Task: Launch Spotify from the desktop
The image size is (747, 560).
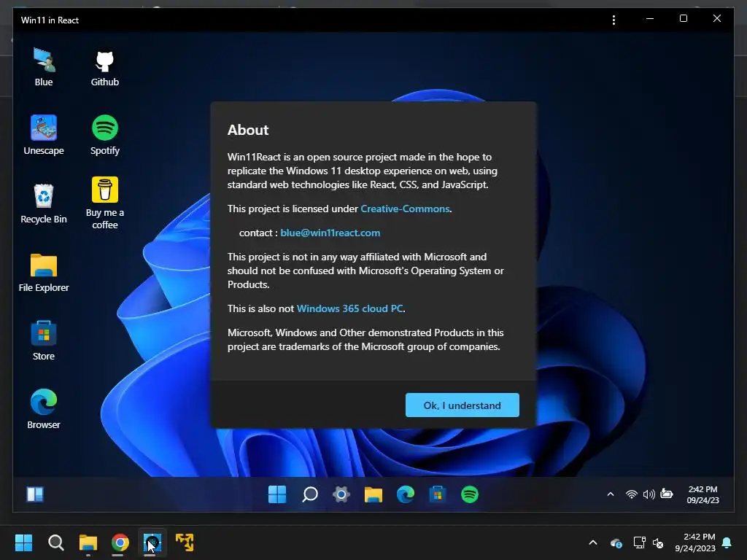Action: point(105,135)
